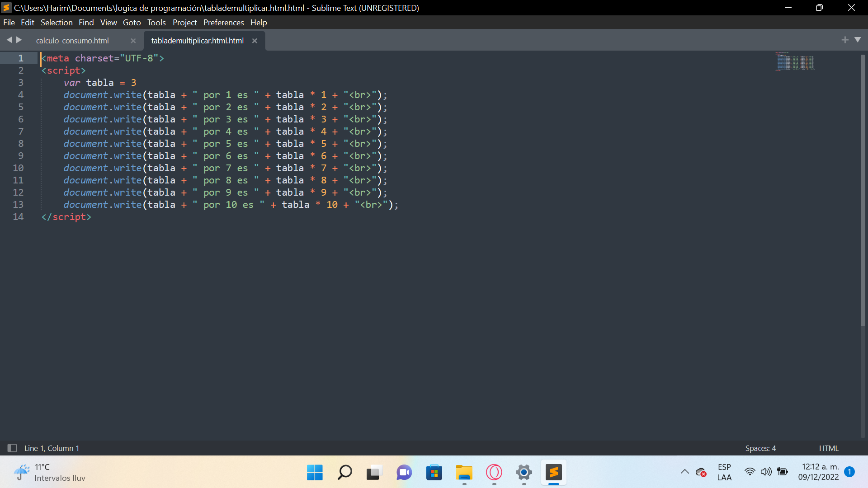This screenshot has height=488, width=868.
Task: Add a new tab with plus icon
Action: [845, 40]
